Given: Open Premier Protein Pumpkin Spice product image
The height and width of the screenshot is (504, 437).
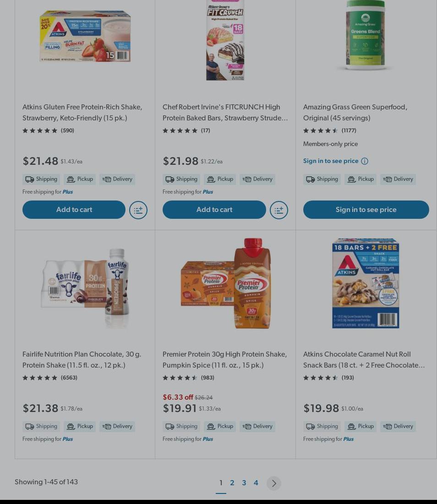Looking at the screenshot, I should pos(225,283).
